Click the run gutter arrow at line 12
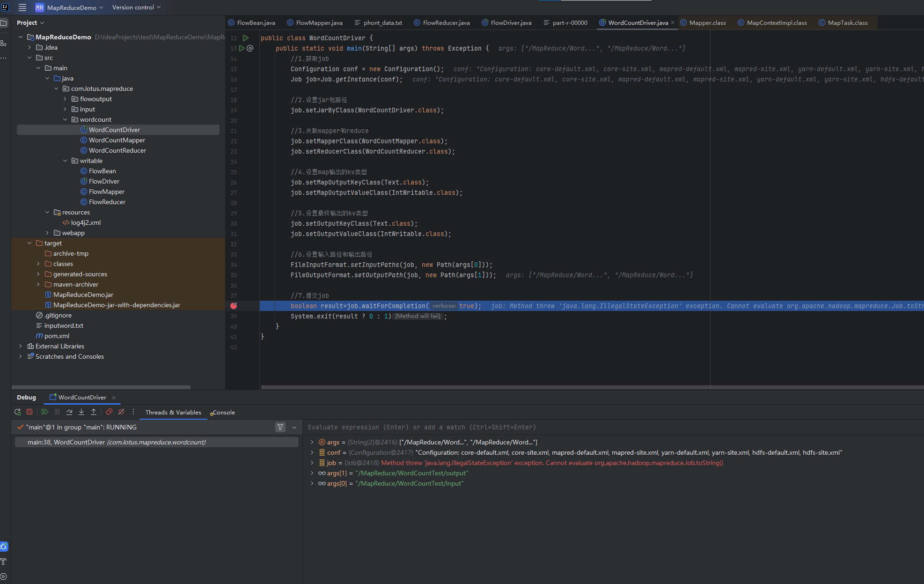The image size is (924, 584). pos(246,38)
